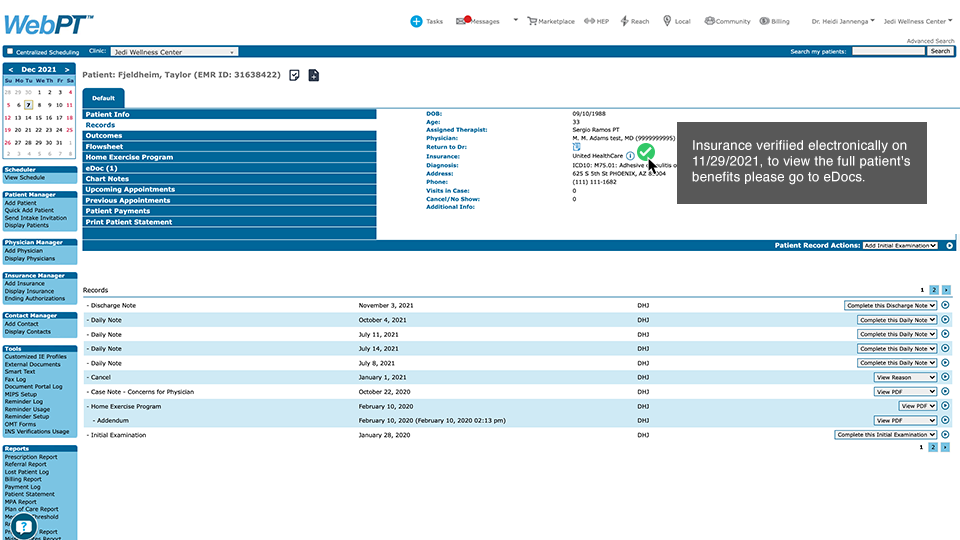This screenshot has width=960, height=540.
Task: Expand the Clinic dropdown
Action: (174, 51)
